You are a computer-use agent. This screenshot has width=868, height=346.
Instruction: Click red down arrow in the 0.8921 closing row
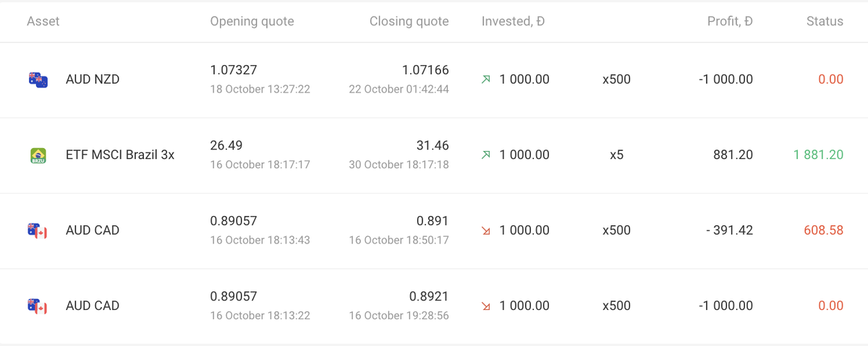click(x=486, y=306)
